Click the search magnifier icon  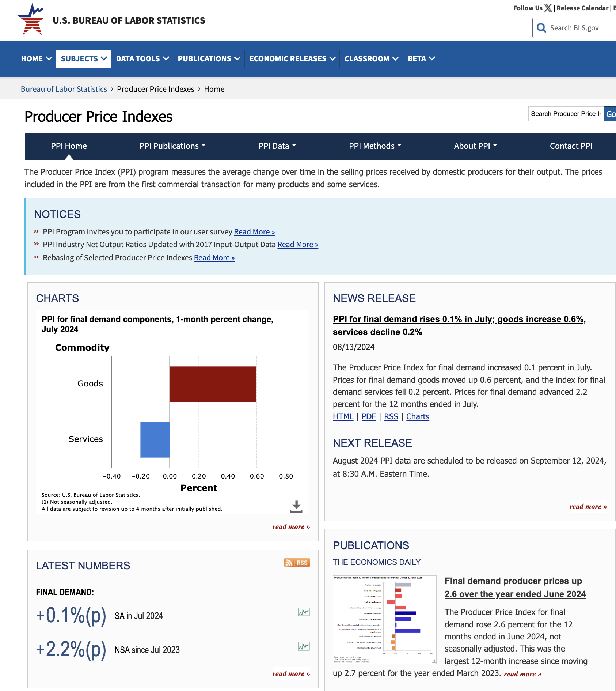tap(541, 28)
